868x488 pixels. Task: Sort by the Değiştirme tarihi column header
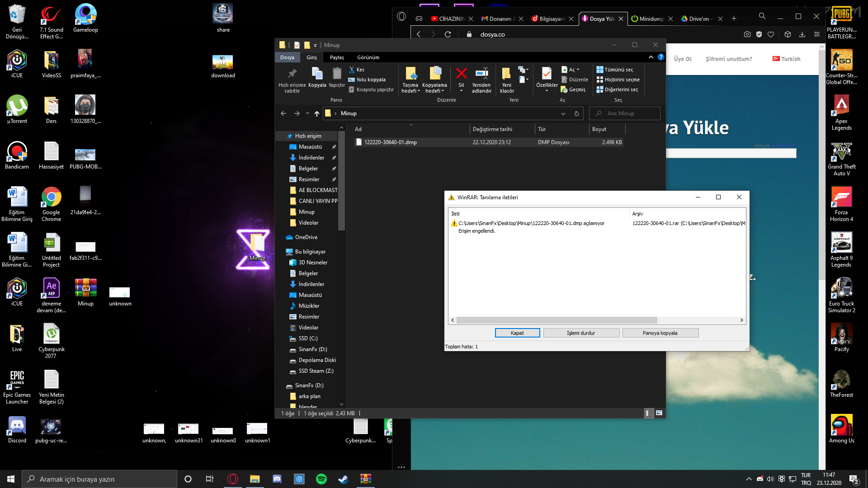coord(502,129)
